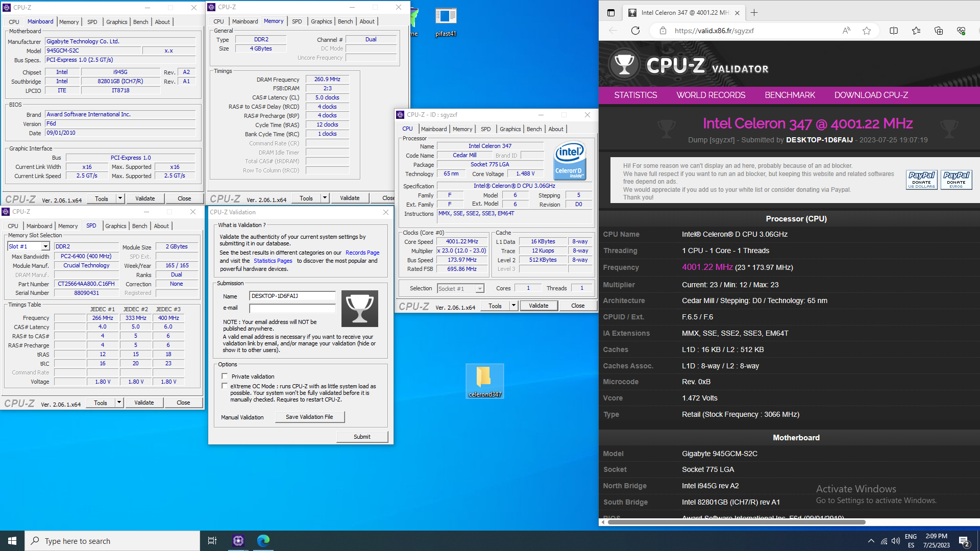
Task: Click PayPal donate US dollars button
Action: coord(922,180)
